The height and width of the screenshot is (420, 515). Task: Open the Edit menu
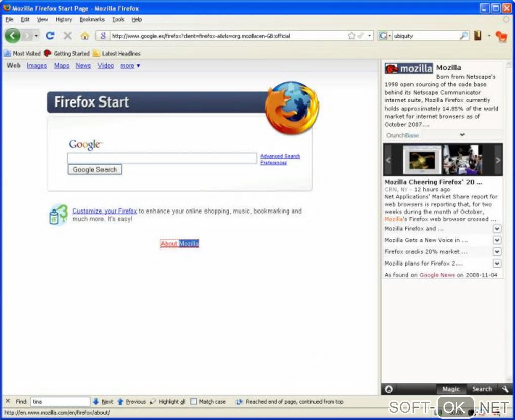(x=25, y=19)
